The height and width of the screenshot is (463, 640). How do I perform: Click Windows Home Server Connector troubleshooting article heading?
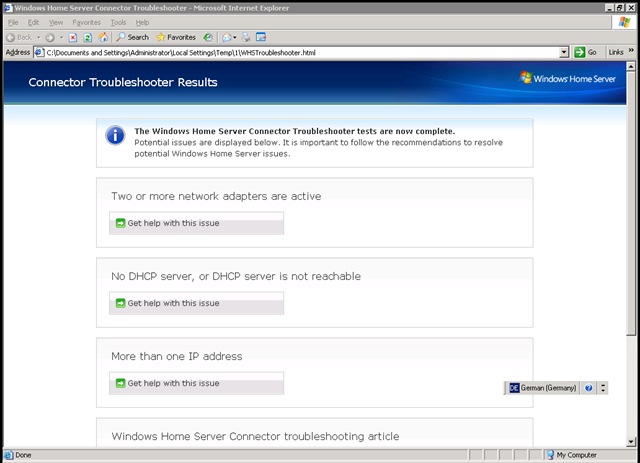pos(255,436)
